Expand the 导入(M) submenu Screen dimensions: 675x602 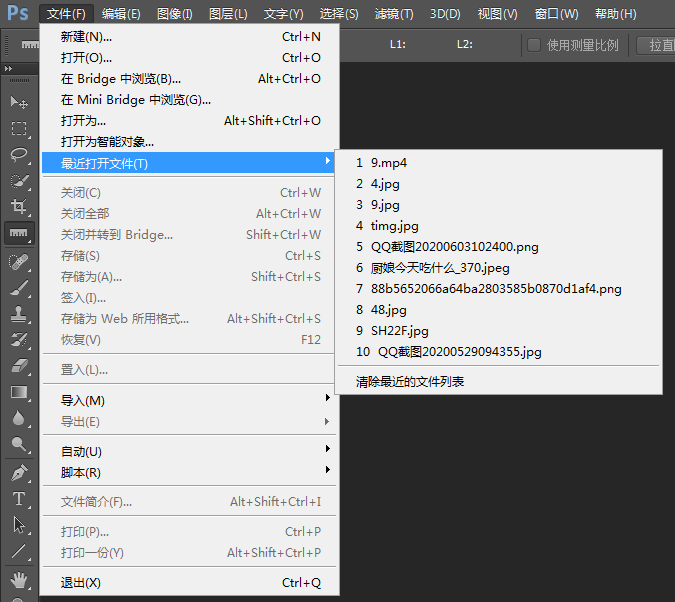pyautogui.click(x=188, y=400)
